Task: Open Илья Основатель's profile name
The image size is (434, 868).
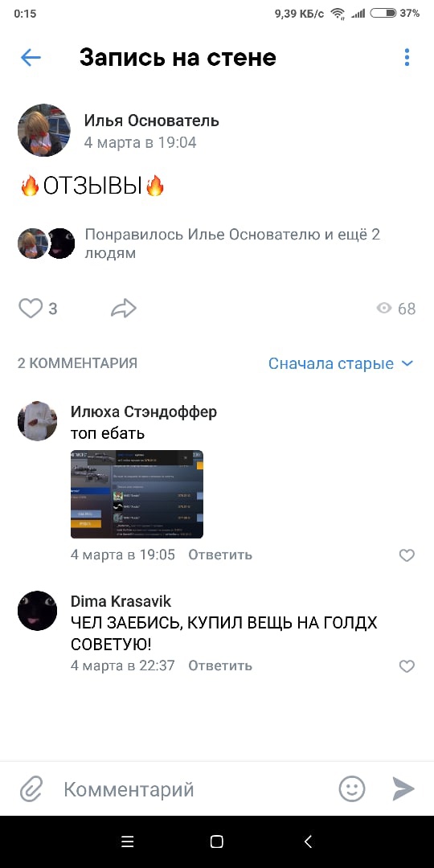Action: point(152,120)
